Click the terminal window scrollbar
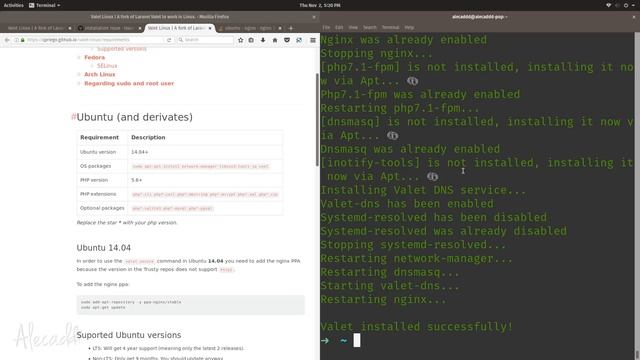Image resolution: width=640 pixels, height=360 pixels. pos(637,196)
